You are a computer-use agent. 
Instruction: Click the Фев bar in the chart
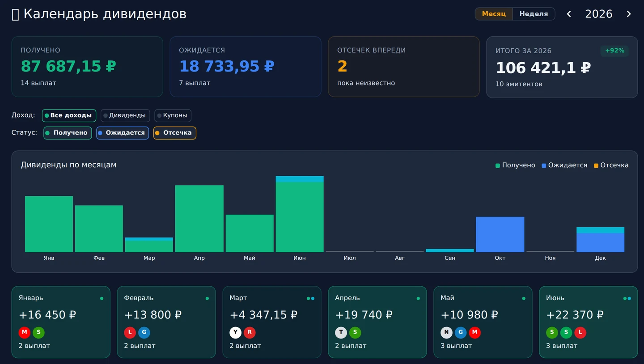99,229
